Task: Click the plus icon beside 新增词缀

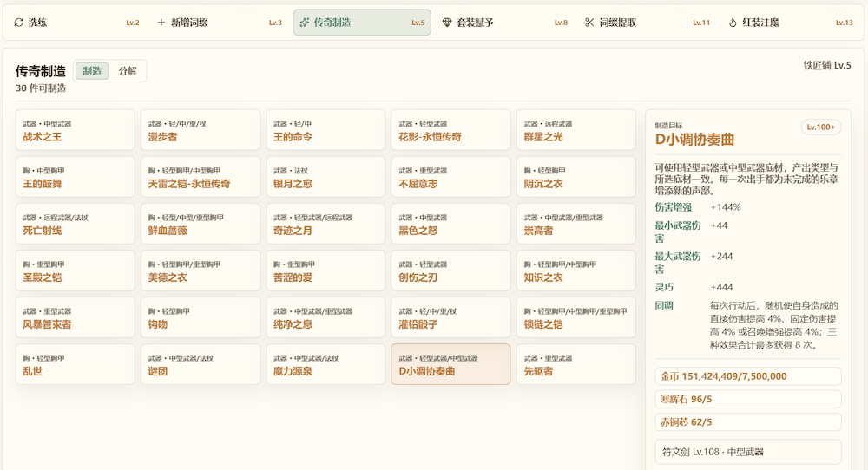Action: pyautogui.click(x=161, y=23)
